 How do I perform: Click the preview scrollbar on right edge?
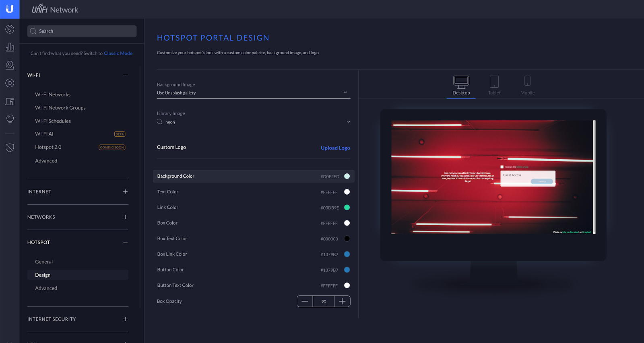(x=594, y=177)
